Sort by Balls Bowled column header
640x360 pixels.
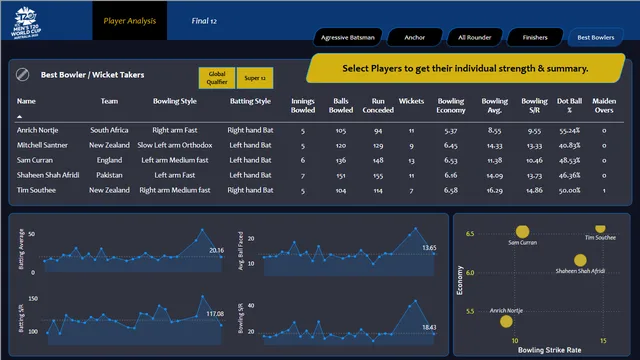click(341, 106)
